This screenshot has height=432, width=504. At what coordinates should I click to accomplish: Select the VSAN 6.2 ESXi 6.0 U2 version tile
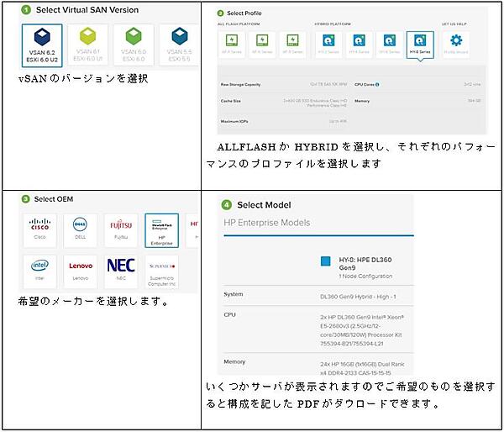(42, 45)
